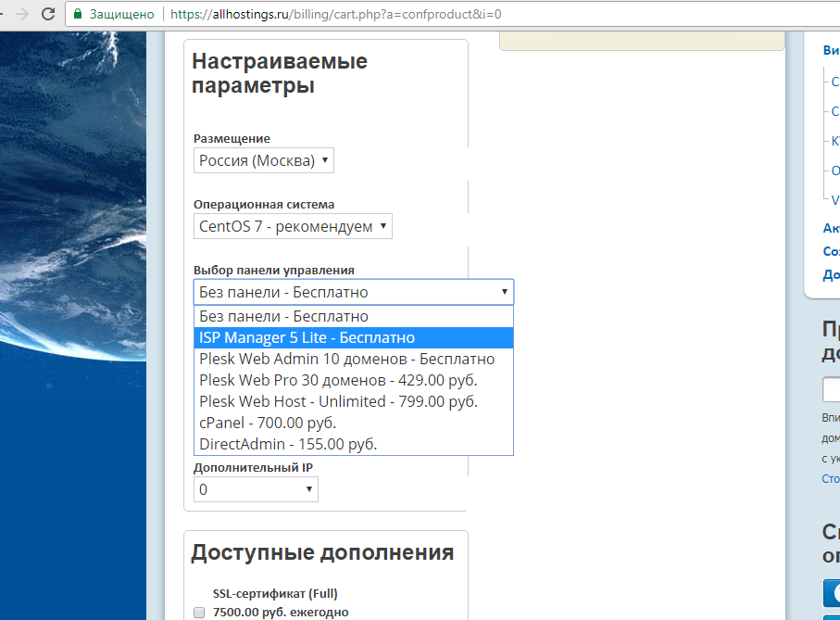840x620 pixels.
Task: Collapse the Выбор панели управления combo box
Action: click(353, 292)
